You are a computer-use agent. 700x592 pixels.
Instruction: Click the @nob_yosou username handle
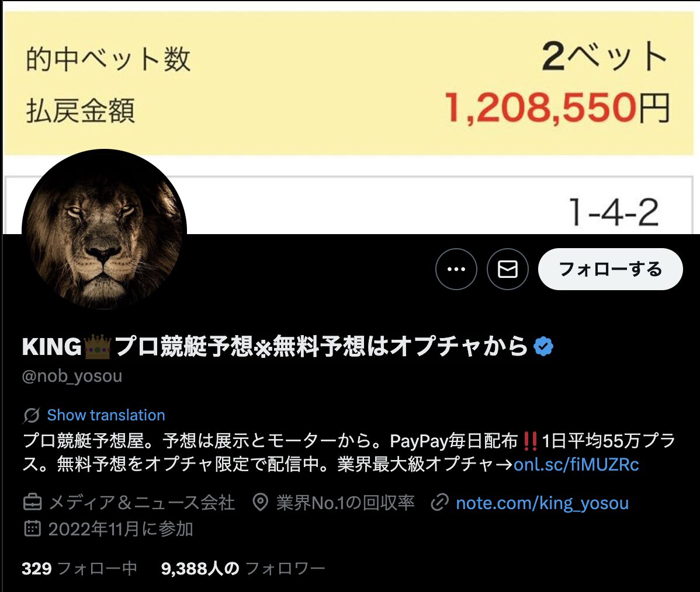[x=72, y=376]
